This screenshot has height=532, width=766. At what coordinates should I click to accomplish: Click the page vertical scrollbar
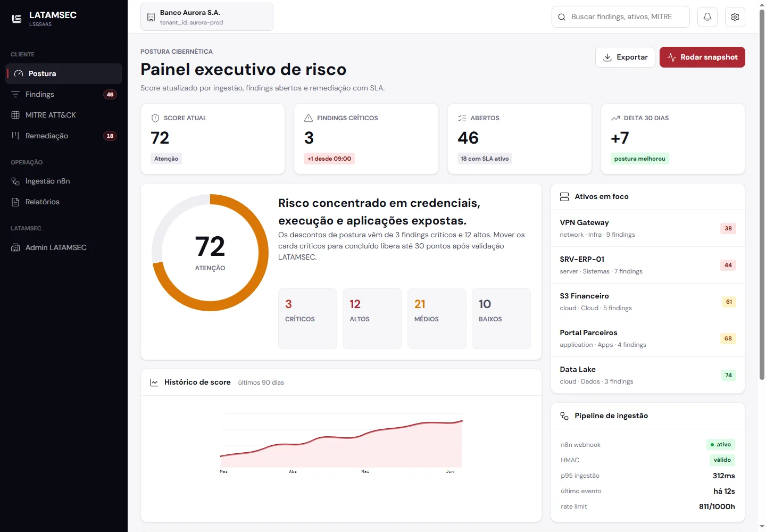[762, 194]
